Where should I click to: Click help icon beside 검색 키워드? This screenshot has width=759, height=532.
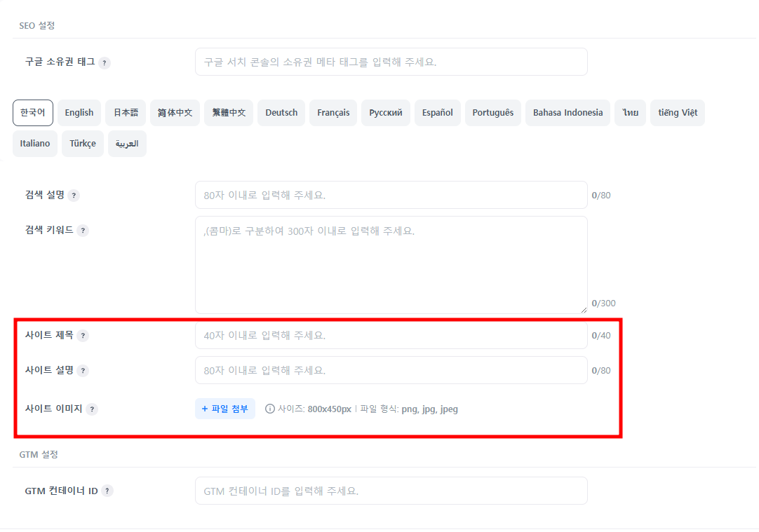(x=83, y=231)
